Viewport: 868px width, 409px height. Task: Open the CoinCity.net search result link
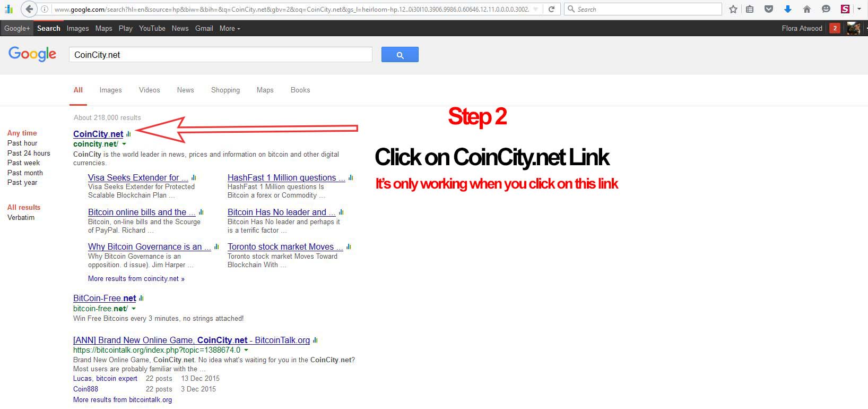98,134
